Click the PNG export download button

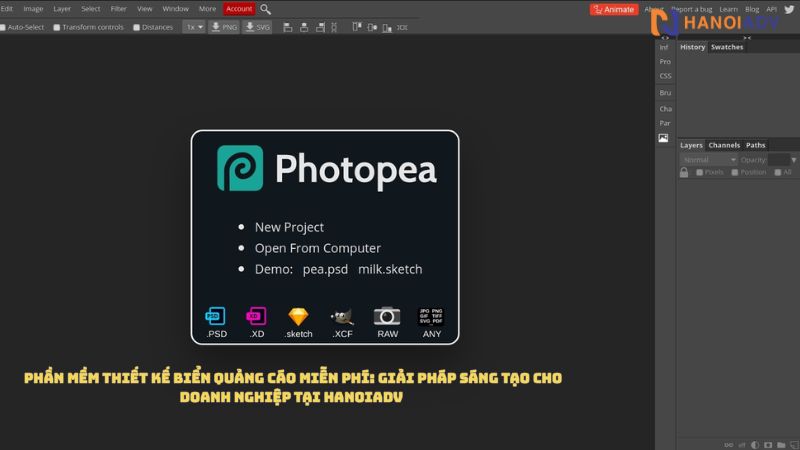224,27
